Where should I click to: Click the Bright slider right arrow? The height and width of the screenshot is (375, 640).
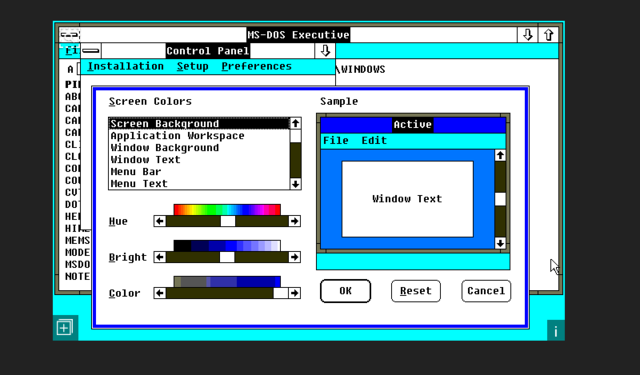click(x=294, y=257)
